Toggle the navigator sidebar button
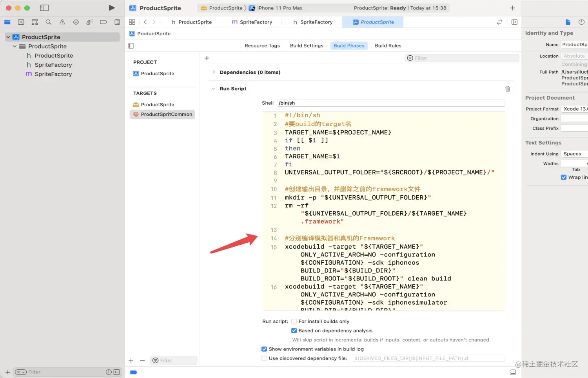Screen dimensions: 588x378 pyautogui.click(x=44, y=8)
